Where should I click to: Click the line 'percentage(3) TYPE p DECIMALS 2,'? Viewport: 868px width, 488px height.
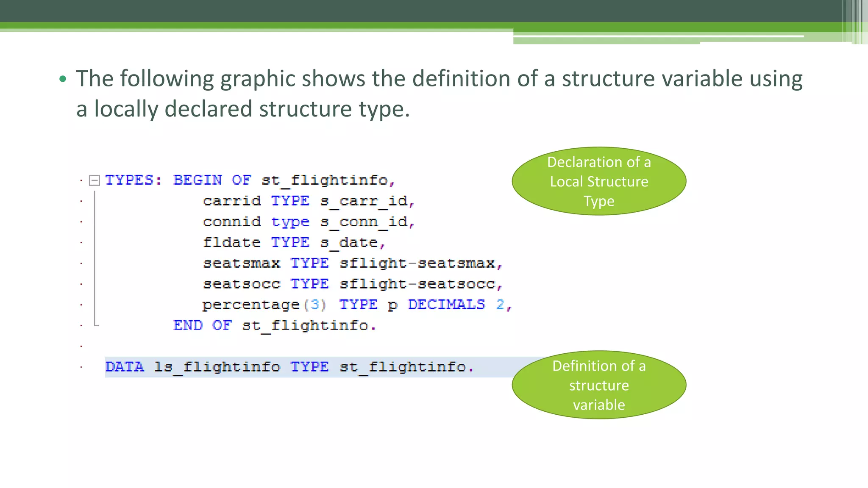357,305
